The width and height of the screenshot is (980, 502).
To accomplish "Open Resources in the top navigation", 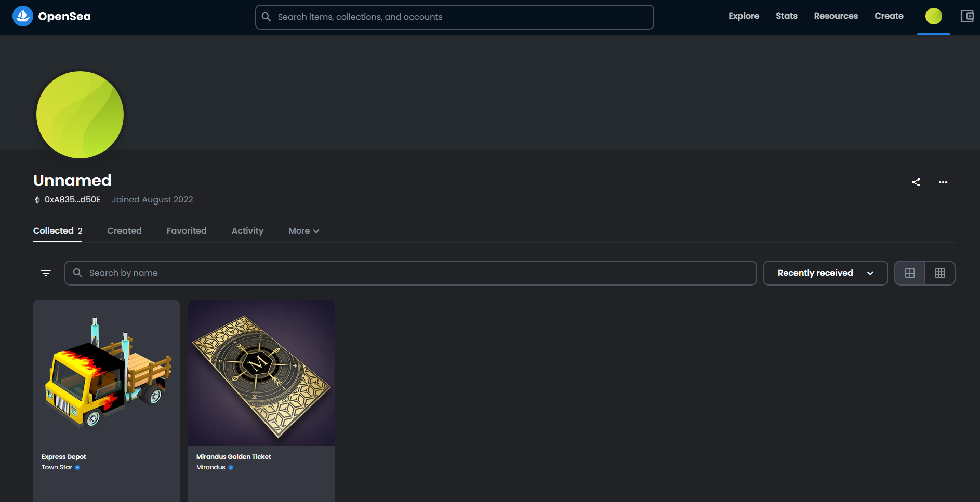I will click(836, 16).
